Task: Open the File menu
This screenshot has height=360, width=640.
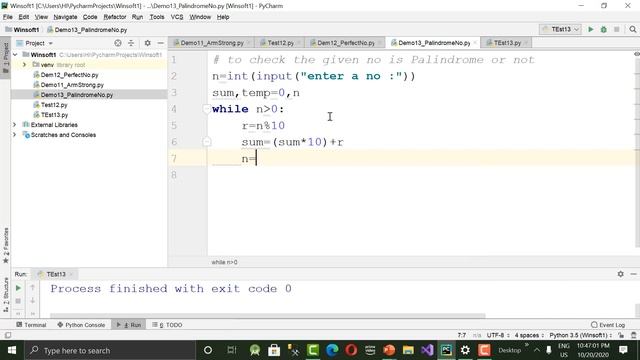Action: (x=8, y=17)
